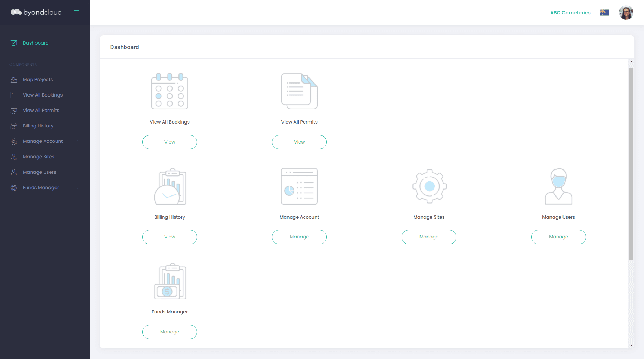Click the calendar icon for View All Bookings
644x359 pixels.
(x=170, y=91)
